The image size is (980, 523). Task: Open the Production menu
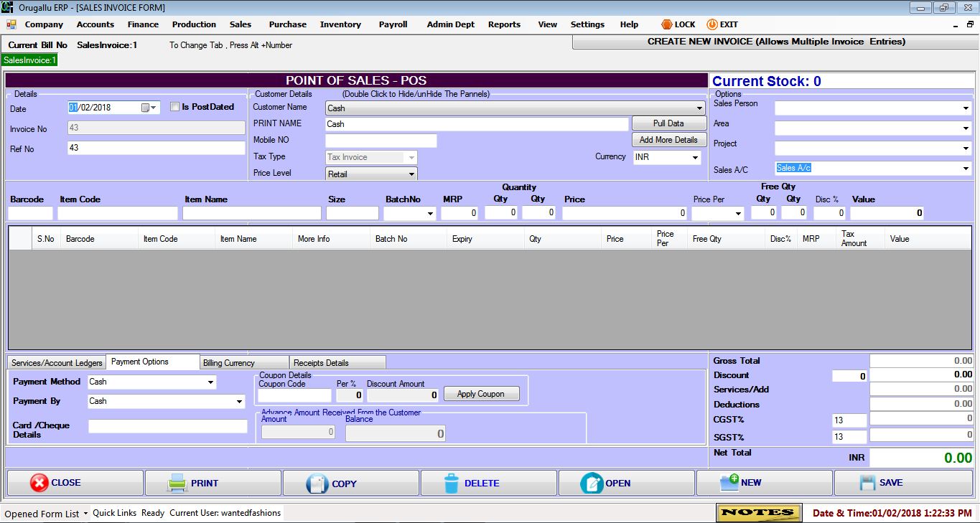pyautogui.click(x=194, y=24)
